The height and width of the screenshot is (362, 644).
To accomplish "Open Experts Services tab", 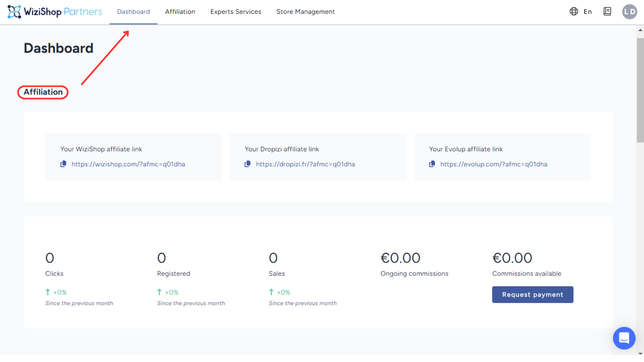I will coord(236,12).
